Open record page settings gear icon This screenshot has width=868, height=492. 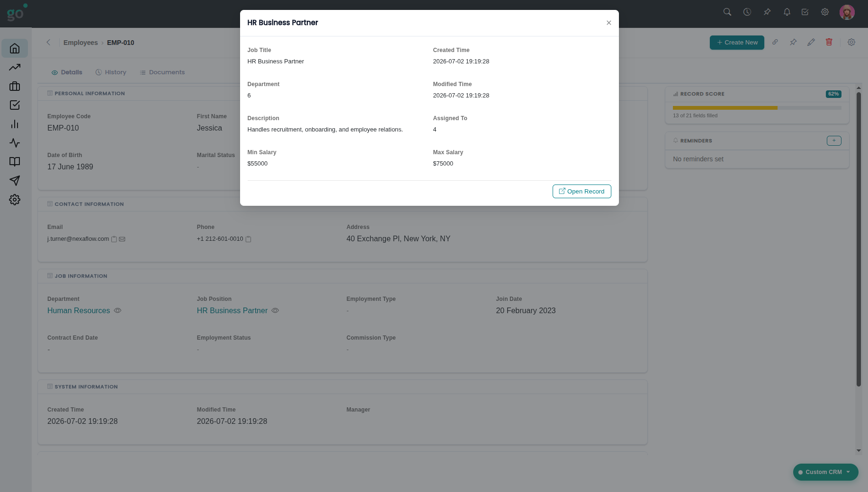851,42
